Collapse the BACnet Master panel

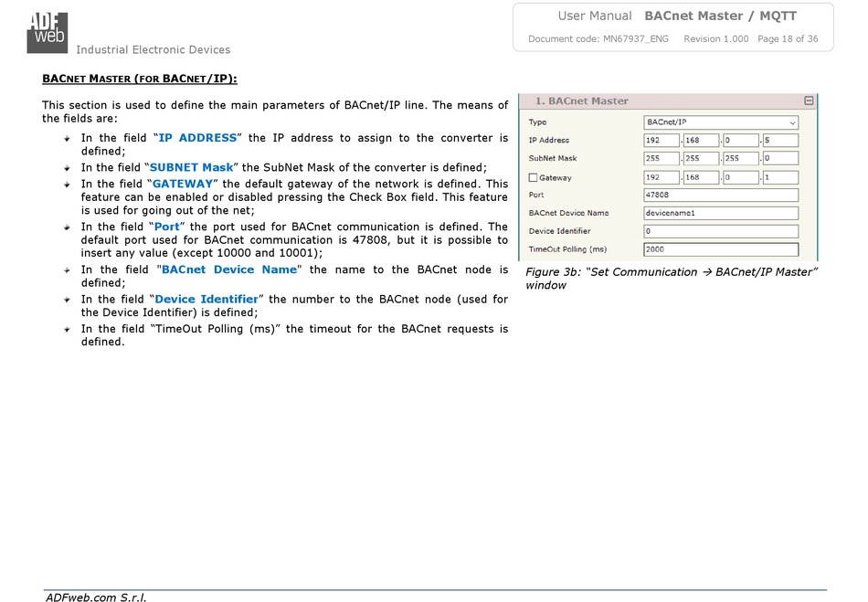point(809,101)
